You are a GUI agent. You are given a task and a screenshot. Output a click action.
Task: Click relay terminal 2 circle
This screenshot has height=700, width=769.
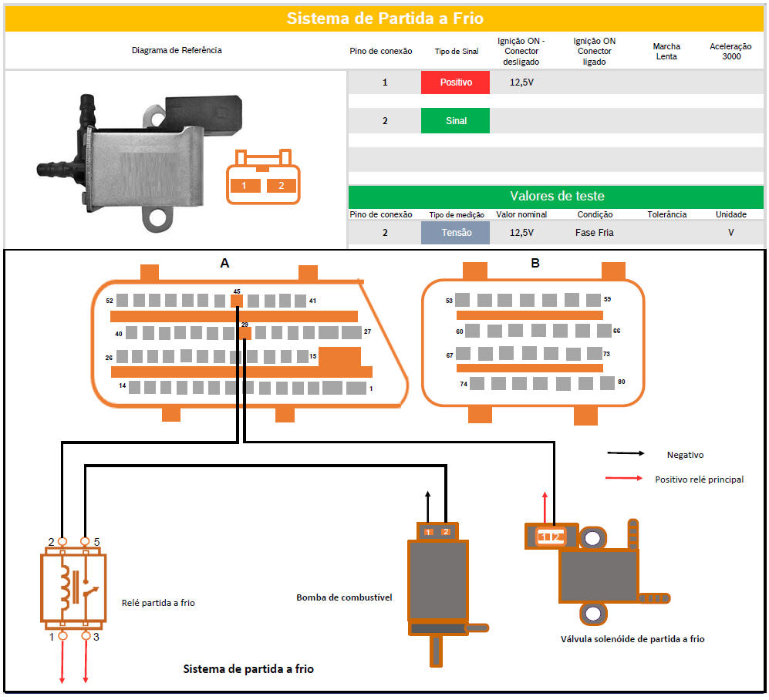(x=62, y=543)
